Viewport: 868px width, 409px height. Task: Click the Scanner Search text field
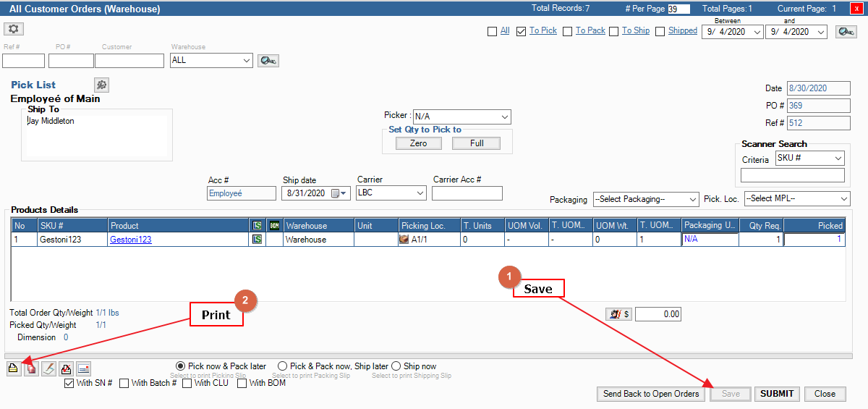[x=792, y=175]
